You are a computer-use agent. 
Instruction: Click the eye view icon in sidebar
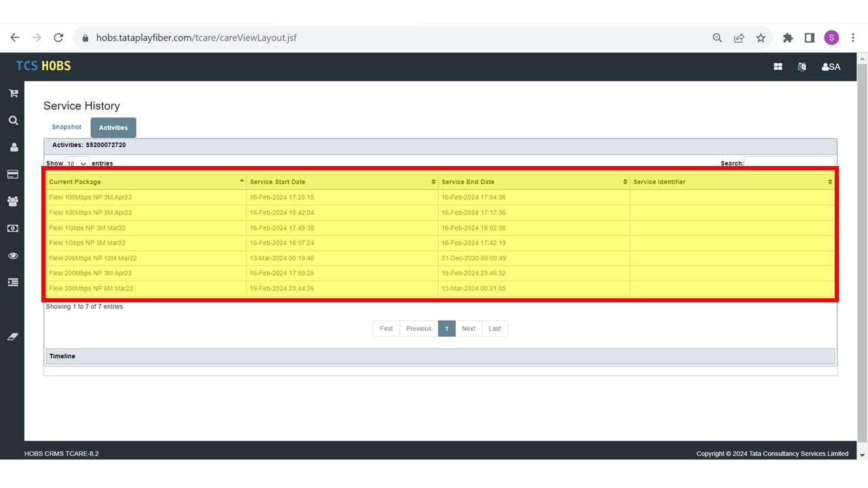[x=13, y=256]
